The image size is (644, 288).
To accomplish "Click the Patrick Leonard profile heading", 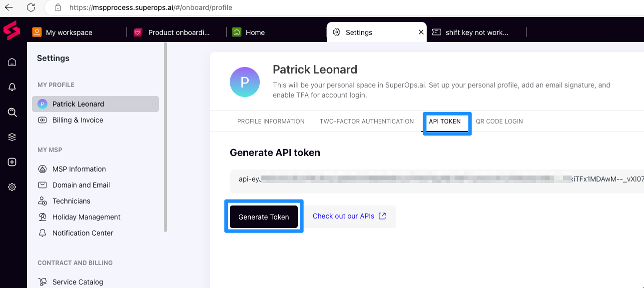I will click(315, 69).
